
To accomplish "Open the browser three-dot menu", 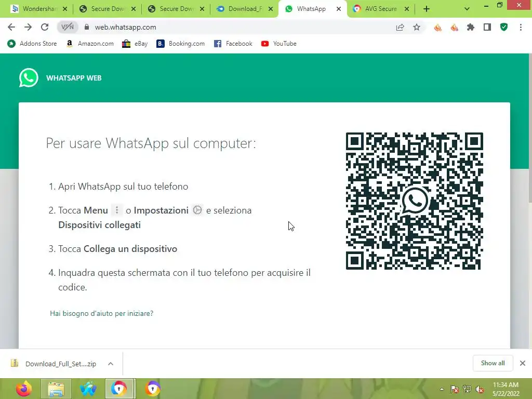I will (x=521, y=27).
